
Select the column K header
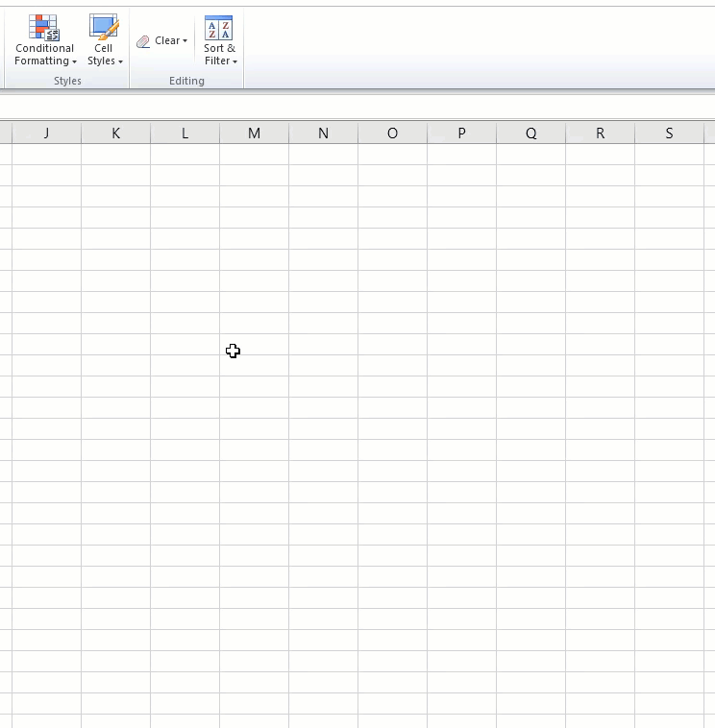[x=115, y=133]
